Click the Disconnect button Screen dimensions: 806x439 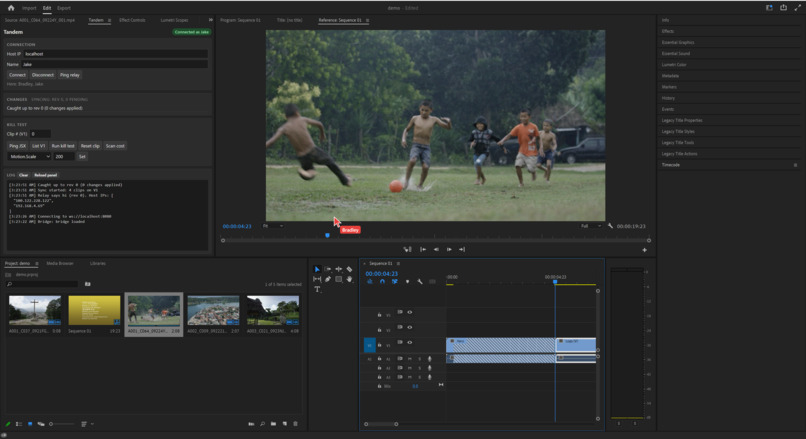coord(43,75)
